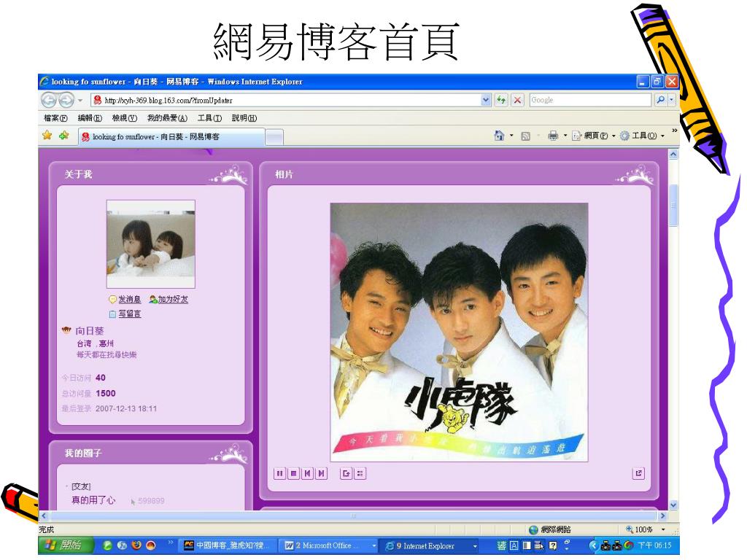Click the vertical scrollbar down arrow

673,505
